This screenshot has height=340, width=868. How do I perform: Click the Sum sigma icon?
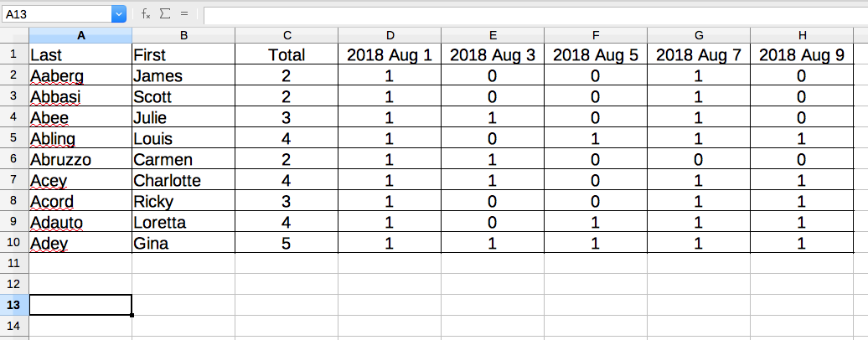[164, 14]
